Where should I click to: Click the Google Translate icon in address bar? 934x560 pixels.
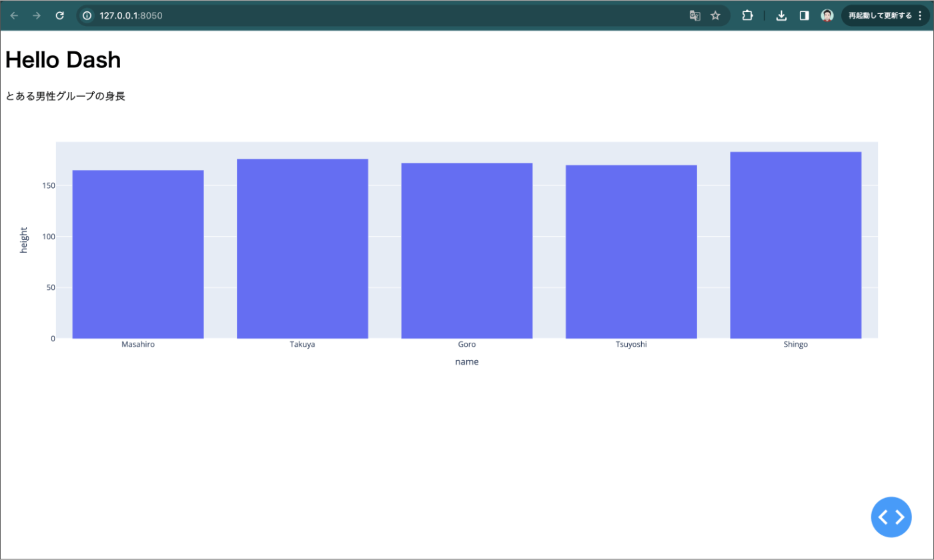(694, 15)
